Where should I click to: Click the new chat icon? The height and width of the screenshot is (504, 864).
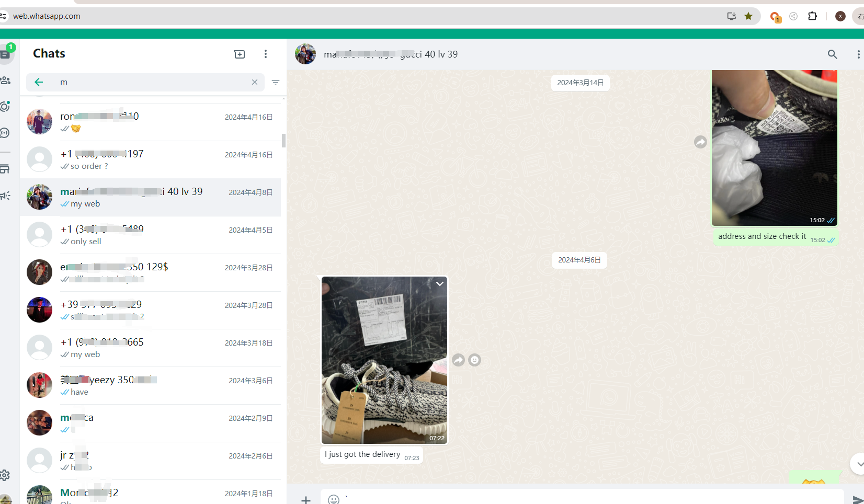pyautogui.click(x=239, y=54)
